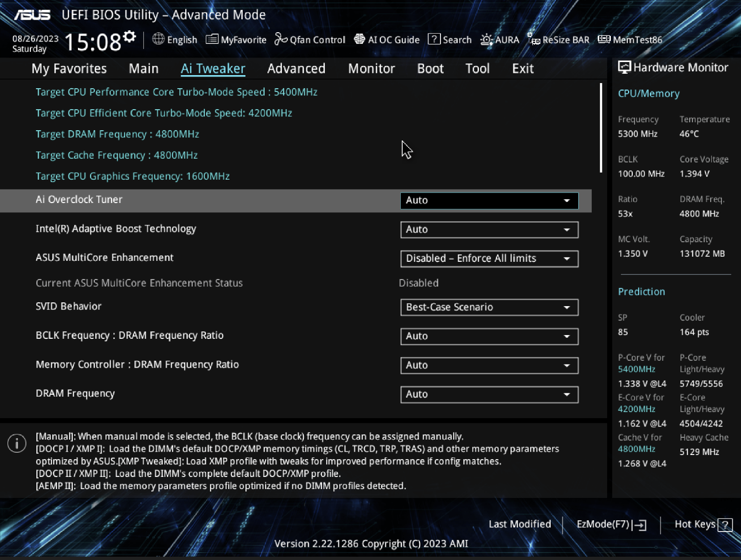Click the 5400MHz P-Core prediction link

tap(636, 369)
